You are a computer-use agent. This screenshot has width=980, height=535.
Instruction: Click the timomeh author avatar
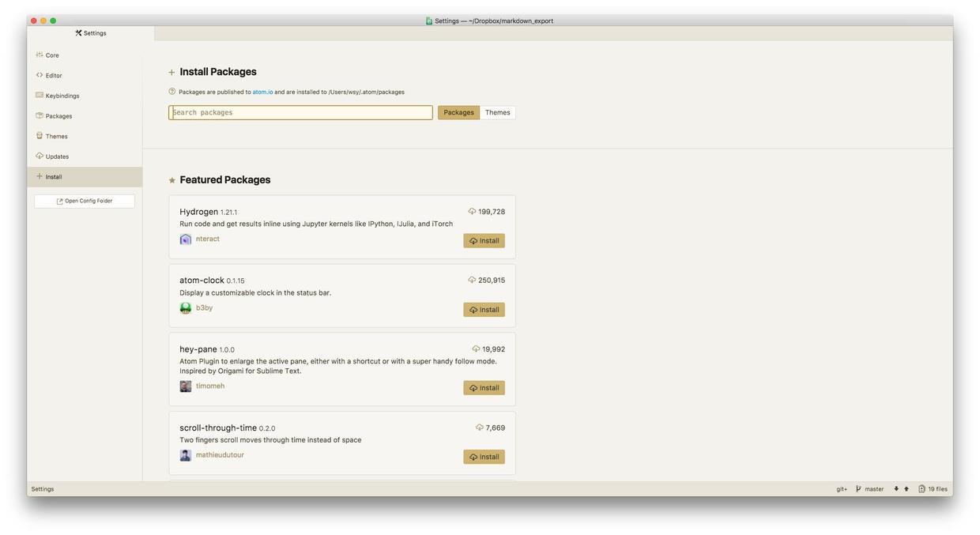point(186,386)
